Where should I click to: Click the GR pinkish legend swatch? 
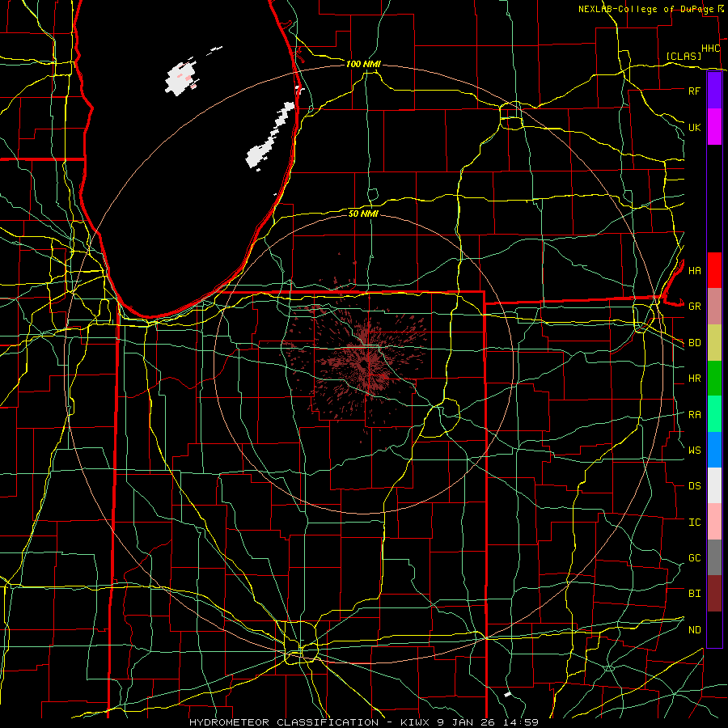714,307
